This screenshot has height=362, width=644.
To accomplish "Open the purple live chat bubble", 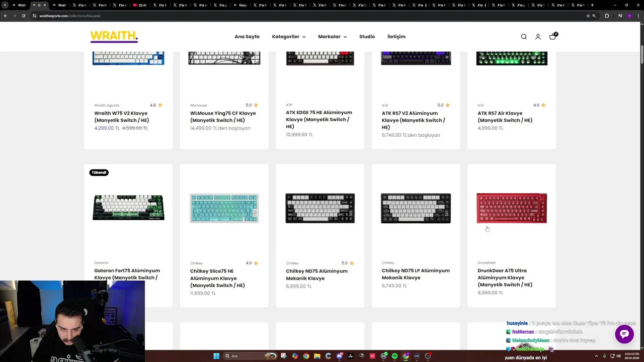I will pos(624,334).
